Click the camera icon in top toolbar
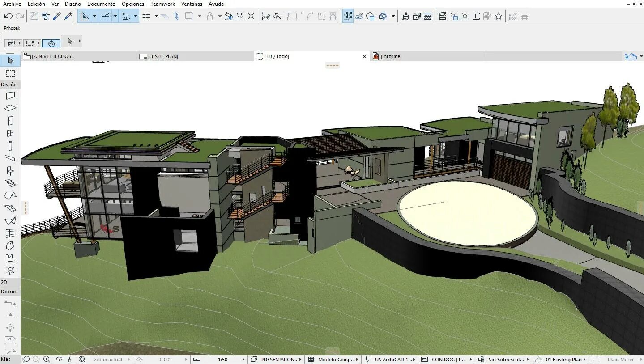 tap(465, 16)
